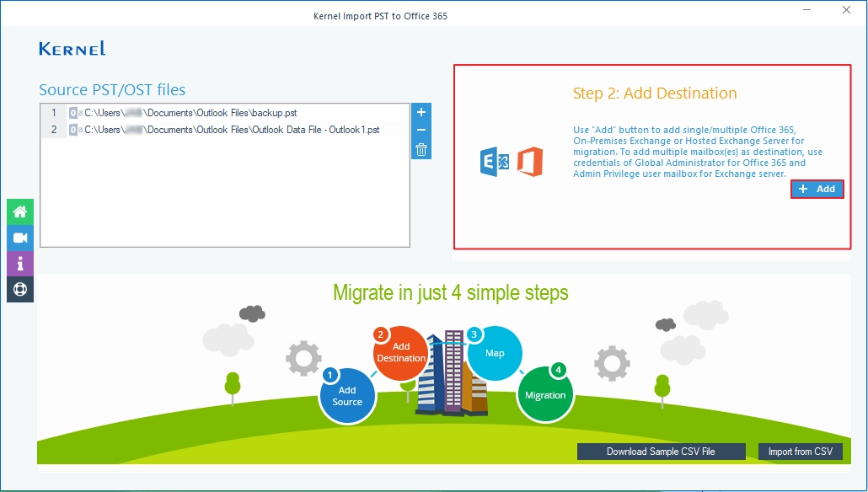Open the lifebuoy support sidebar icon
868x492 pixels.
click(x=20, y=290)
